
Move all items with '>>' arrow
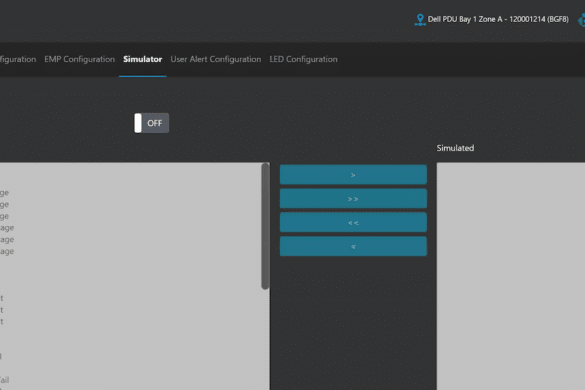point(353,199)
